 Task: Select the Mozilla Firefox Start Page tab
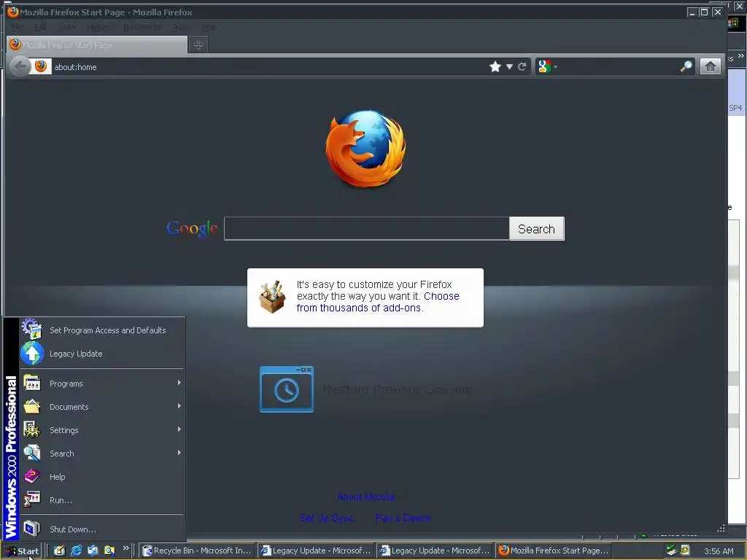click(x=98, y=44)
